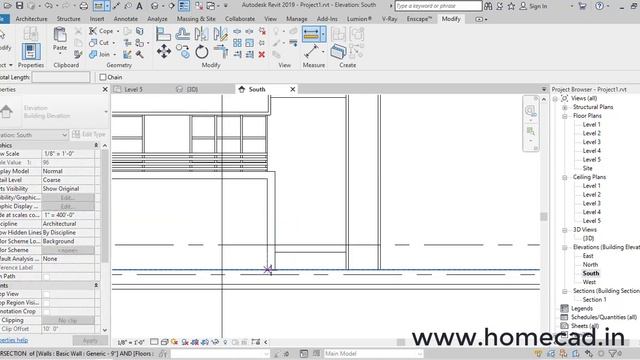
Task: Click the Properties panel vertical scrollbar
Action: [105, 206]
